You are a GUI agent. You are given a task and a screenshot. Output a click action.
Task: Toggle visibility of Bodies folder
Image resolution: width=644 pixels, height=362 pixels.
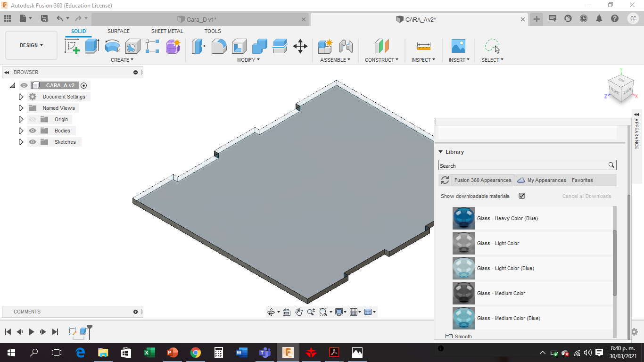click(33, 131)
